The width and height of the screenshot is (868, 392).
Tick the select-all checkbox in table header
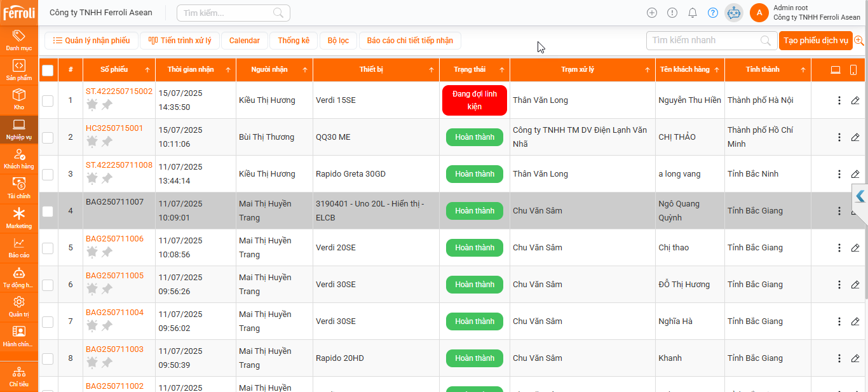(x=48, y=70)
